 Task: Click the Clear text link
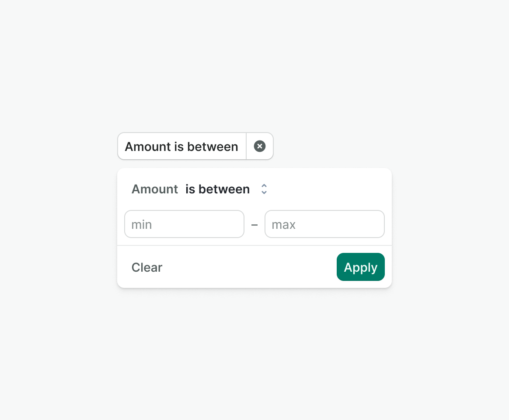(147, 267)
